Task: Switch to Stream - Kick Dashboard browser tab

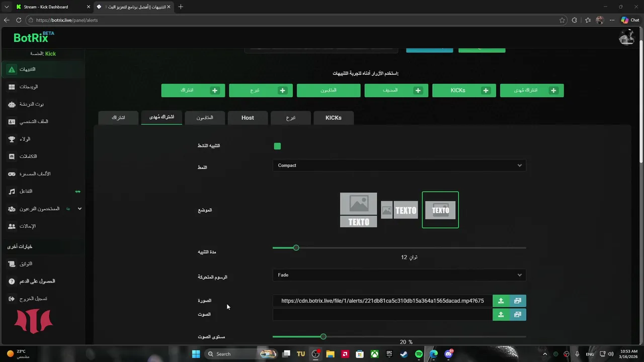Action: click(52, 7)
